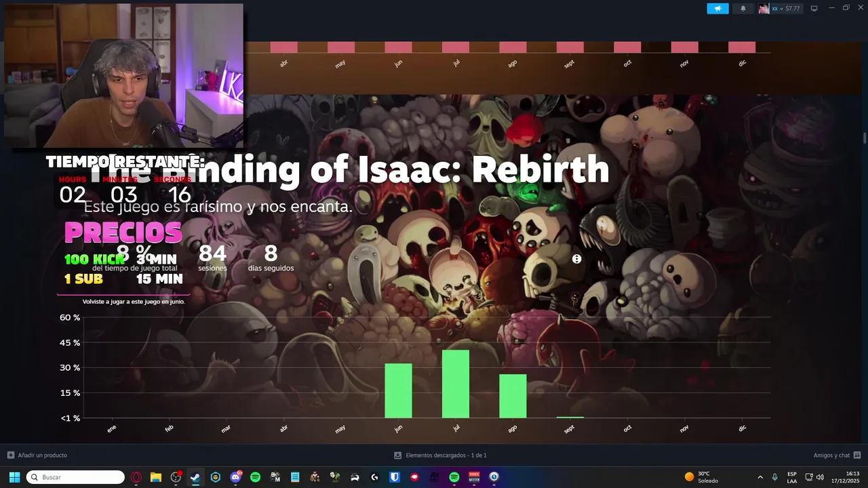Click the green August bar in chart

point(513,396)
